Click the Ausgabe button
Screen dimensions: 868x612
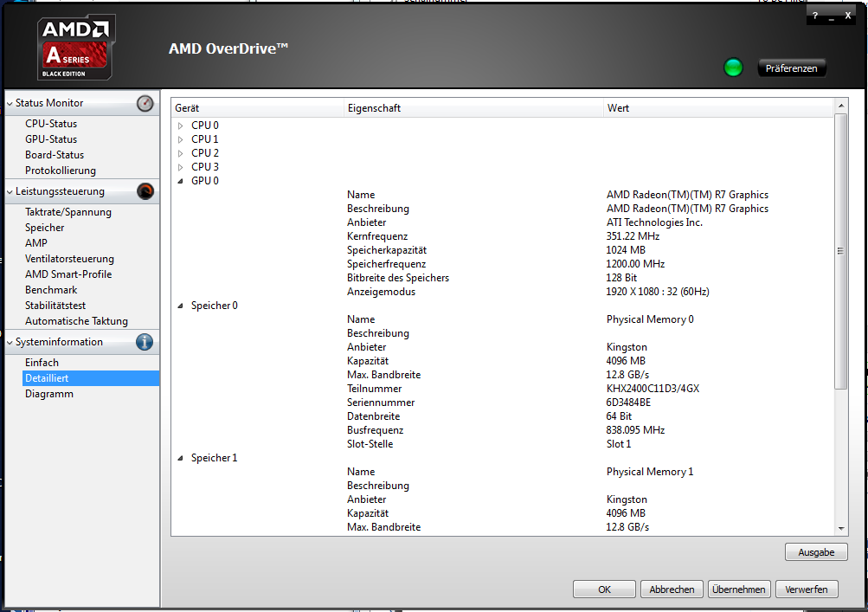(816, 552)
